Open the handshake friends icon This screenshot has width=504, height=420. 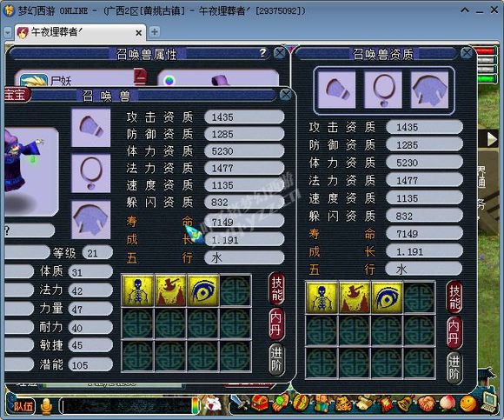(427, 403)
